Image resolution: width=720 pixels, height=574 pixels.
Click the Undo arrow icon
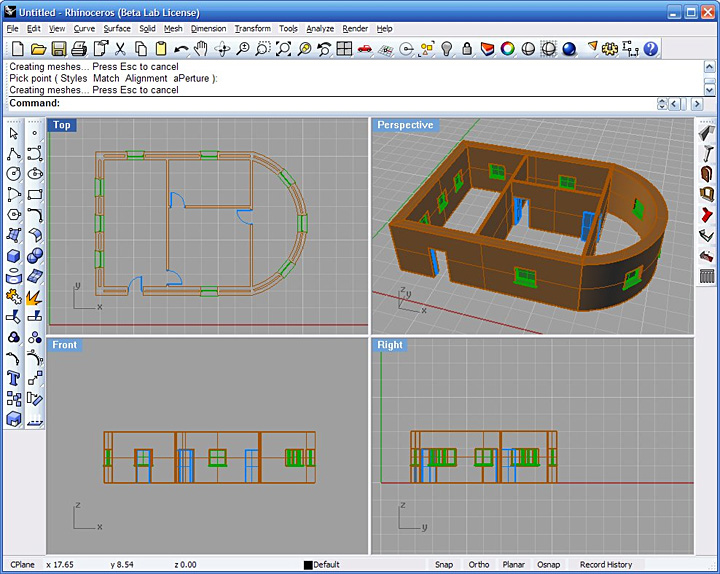point(180,49)
